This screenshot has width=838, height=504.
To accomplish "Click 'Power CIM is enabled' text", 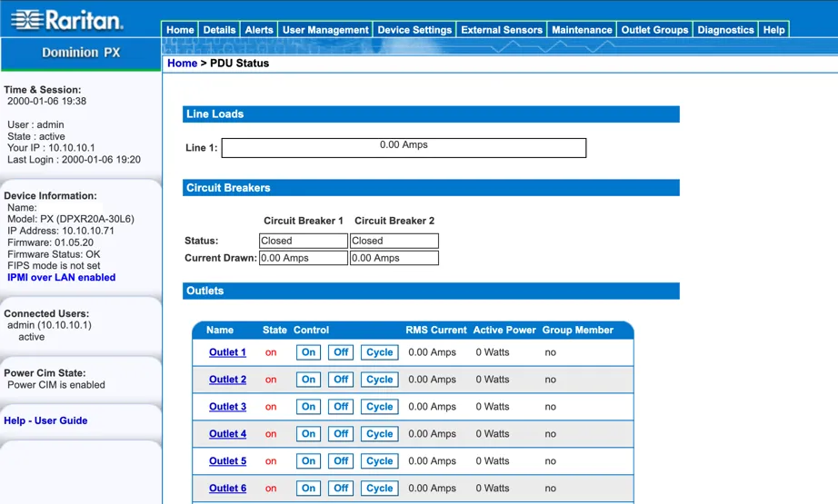I will 56,385.
